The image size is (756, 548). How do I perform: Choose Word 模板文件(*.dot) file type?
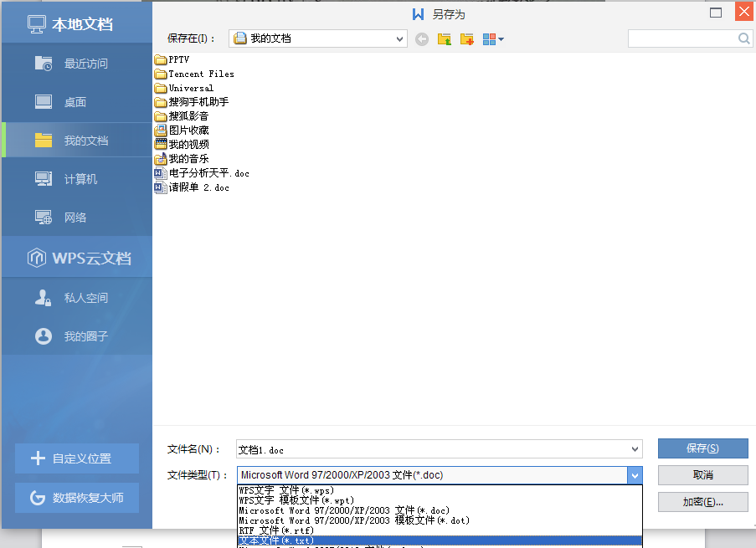[440, 520]
